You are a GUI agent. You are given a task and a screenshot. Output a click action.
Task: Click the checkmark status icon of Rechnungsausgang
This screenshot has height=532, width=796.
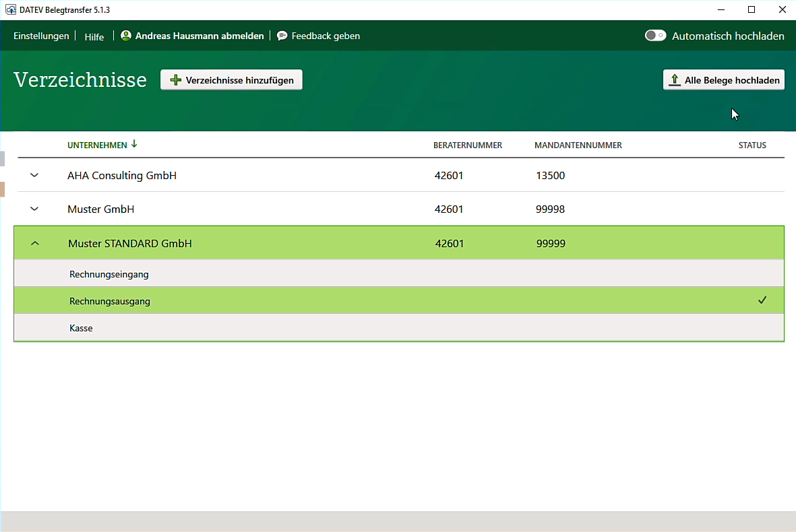pyautogui.click(x=762, y=300)
